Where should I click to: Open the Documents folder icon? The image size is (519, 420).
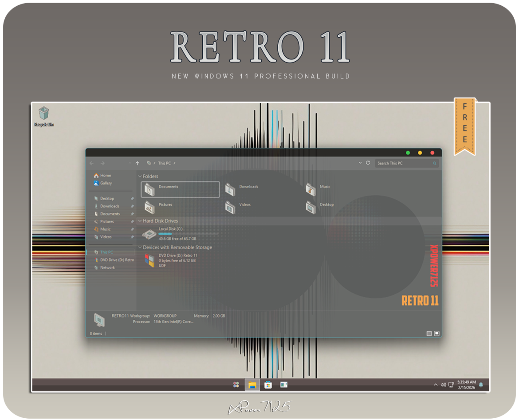(x=150, y=189)
